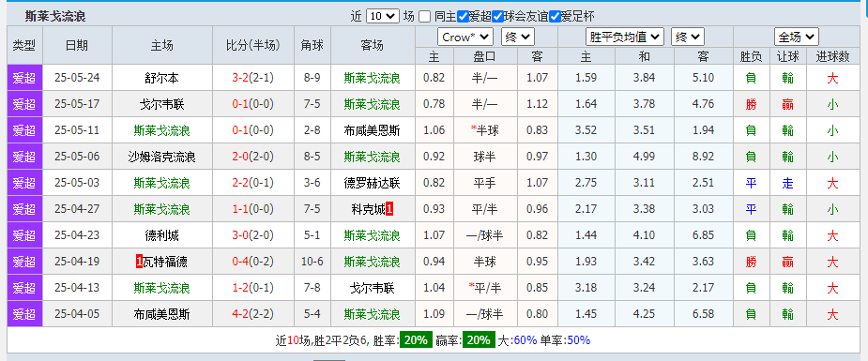
Task: Open home team 瓦特福德
Action: tap(165, 262)
